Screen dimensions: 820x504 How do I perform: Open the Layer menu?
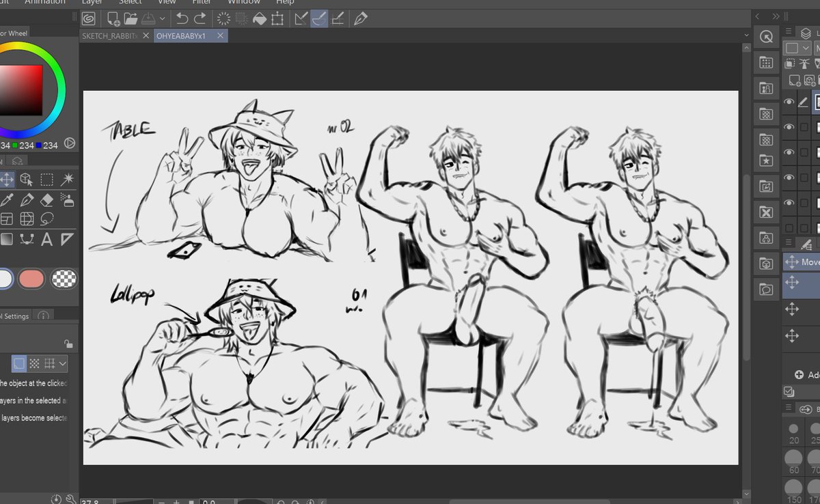coord(92,2)
